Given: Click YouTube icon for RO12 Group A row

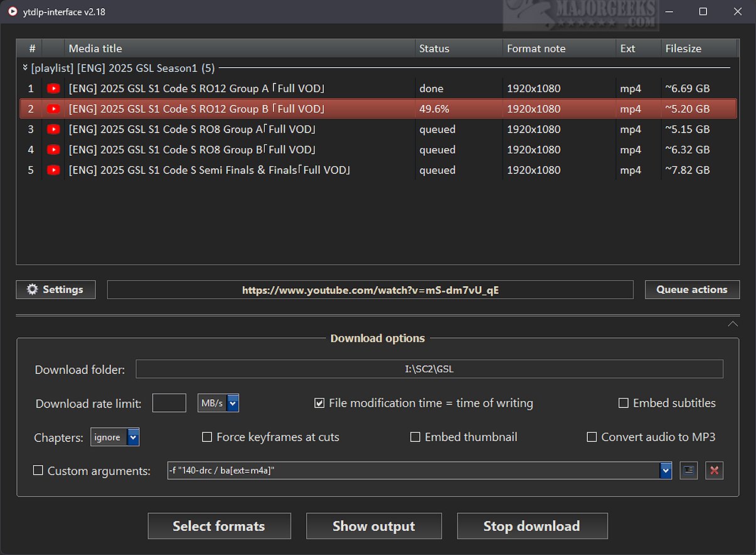Looking at the screenshot, I should click(x=53, y=89).
